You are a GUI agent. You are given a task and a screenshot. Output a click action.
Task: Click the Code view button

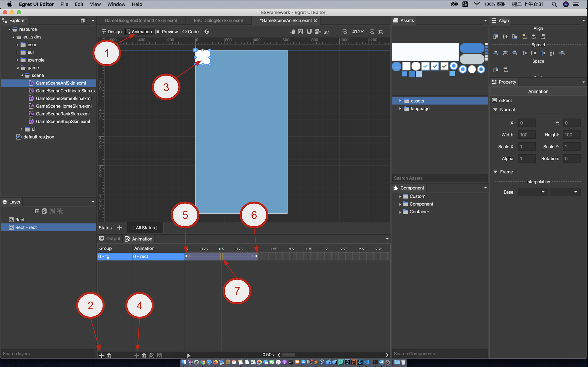point(190,32)
